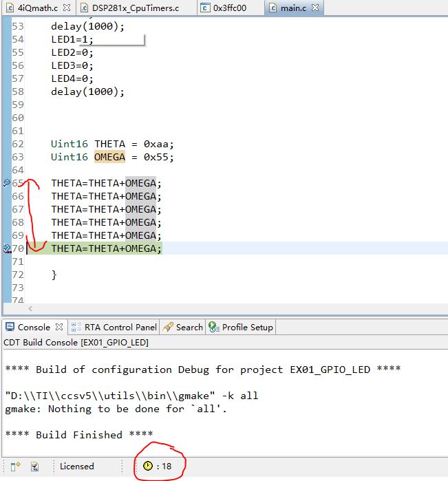Click Uint16 type keyword on line 63
Viewport: 448px width, 481px height.
coord(70,157)
